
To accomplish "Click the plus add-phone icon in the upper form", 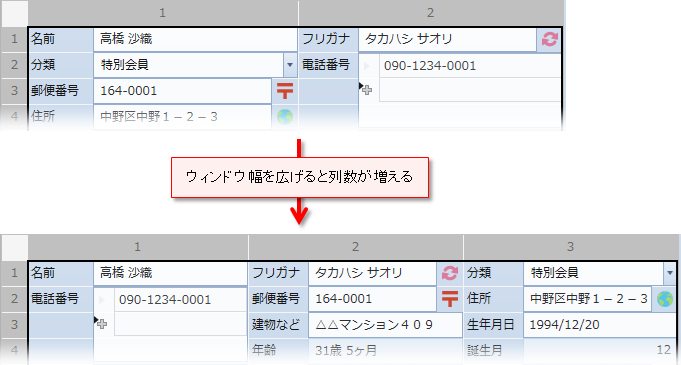I will click(x=367, y=90).
